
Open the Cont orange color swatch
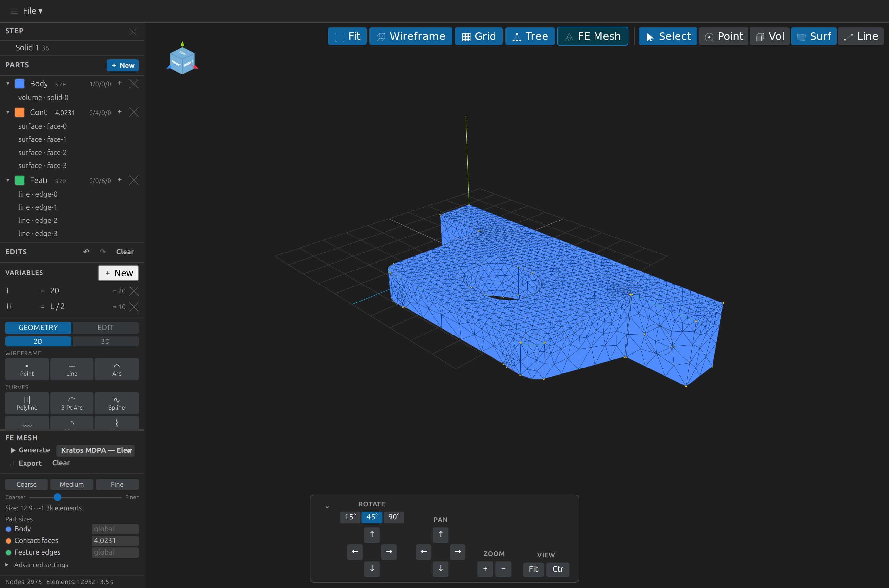click(x=20, y=112)
